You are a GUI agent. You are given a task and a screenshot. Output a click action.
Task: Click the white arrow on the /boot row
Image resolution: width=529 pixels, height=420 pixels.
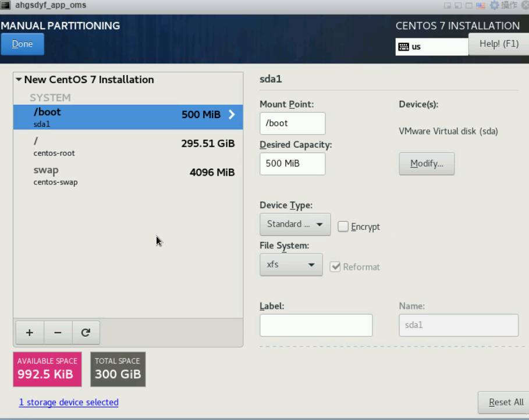232,115
